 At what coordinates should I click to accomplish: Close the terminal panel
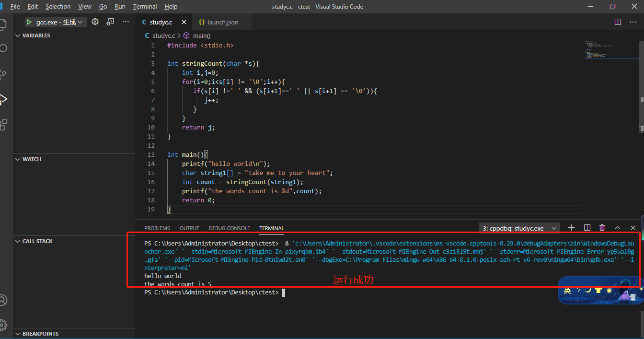[x=633, y=228]
